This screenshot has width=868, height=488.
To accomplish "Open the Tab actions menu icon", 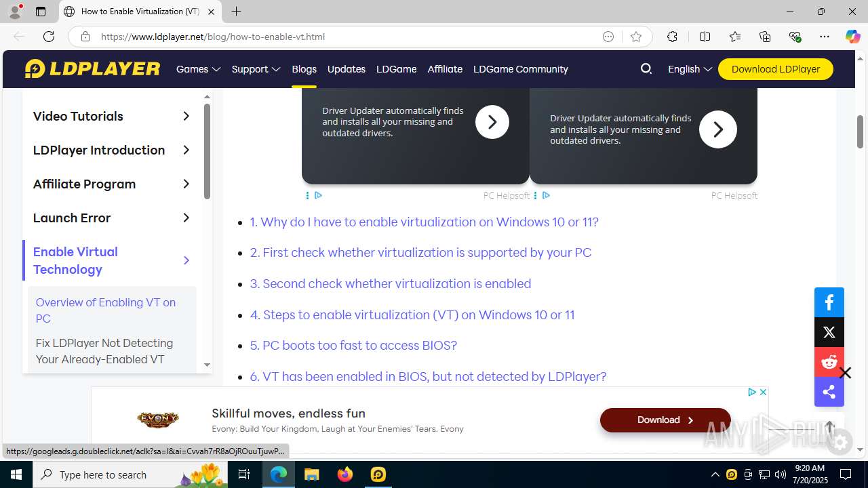I will (41, 12).
